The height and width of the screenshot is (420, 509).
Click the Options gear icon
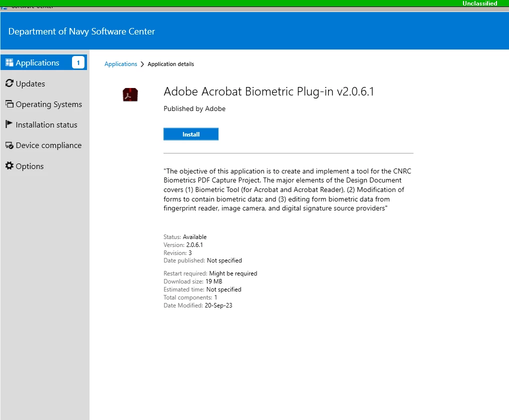(x=9, y=165)
